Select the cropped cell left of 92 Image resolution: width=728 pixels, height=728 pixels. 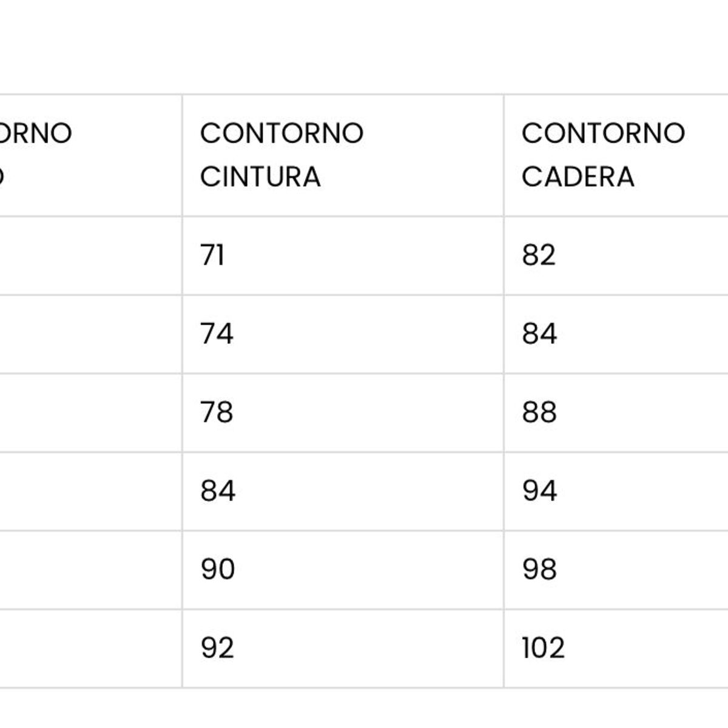pyautogui.click(x=91, y=648)
